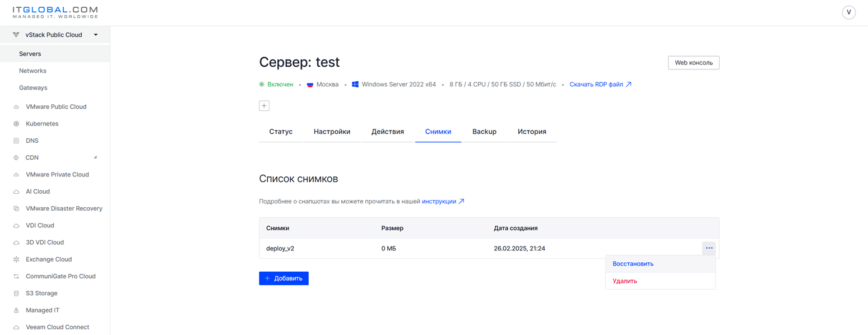Click the Kubernetes wheel icon
Viewport: 868px width, 335px height.
coord(16,124)
